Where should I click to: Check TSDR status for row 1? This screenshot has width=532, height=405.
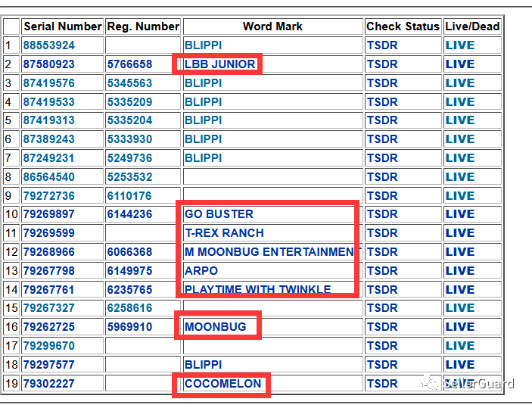pyautogui.click(x=382, y=45)
